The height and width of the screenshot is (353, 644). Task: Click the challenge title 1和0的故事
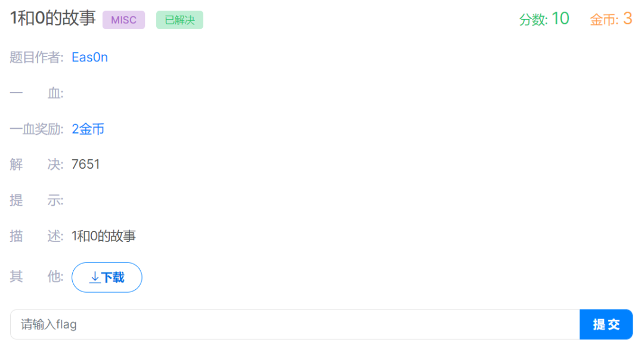click(52, 18)
